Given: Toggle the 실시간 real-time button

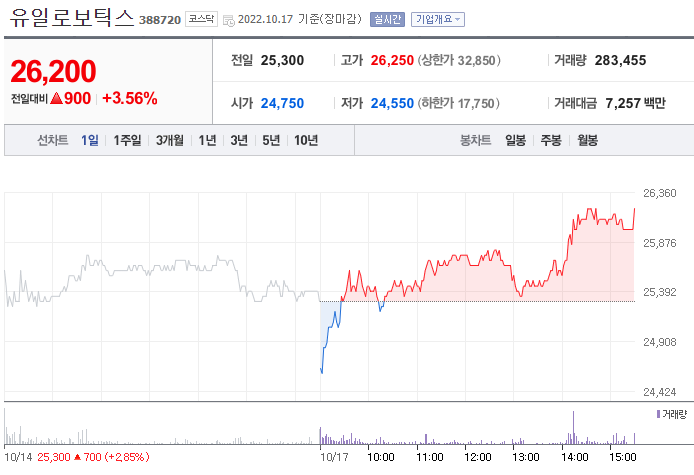Looking at the screenshot, I should 387,19.
